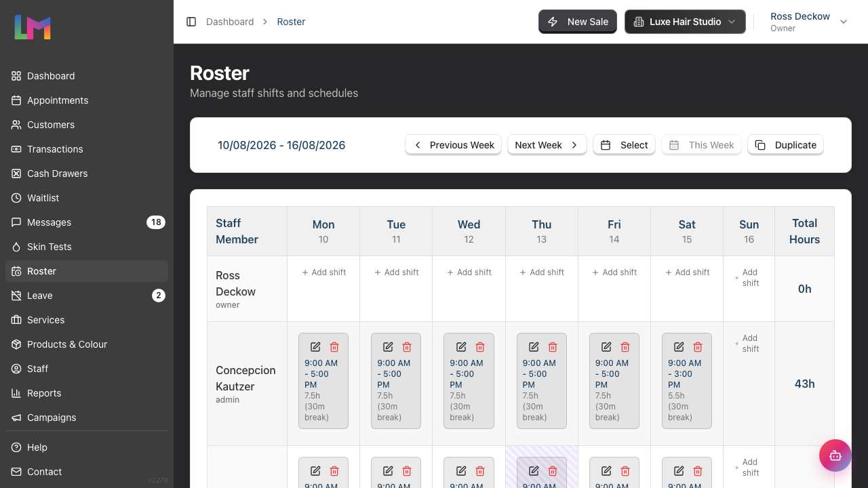This screenshot has width=868, height=488.
Task: Edit third staff row's Tuesday shift
Action: pyautogui.click(x=388, y=471)
